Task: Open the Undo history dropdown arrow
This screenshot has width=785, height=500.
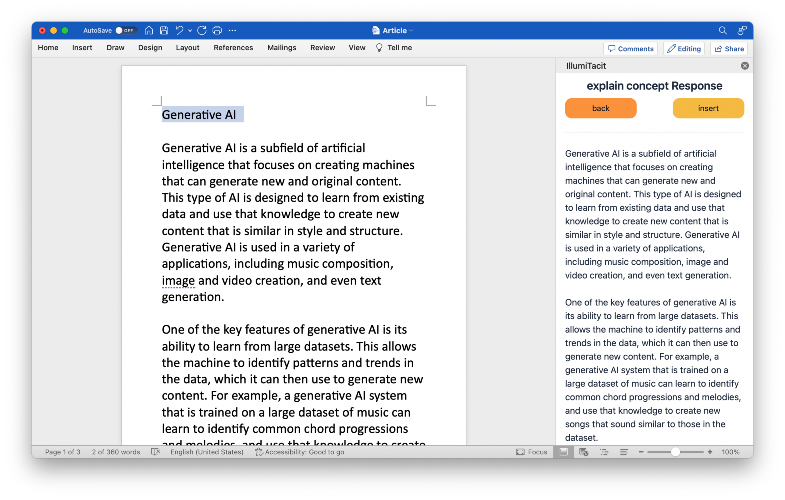Action: tap(190, 31)
